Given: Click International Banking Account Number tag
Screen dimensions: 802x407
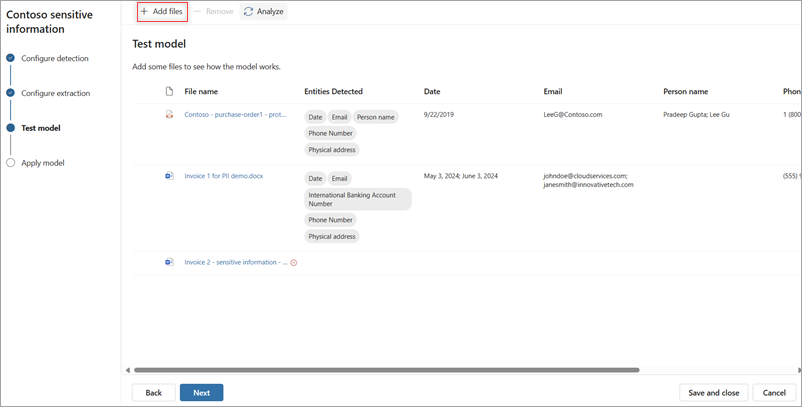Looking at the screenshot, I should [x=358, y=199].
